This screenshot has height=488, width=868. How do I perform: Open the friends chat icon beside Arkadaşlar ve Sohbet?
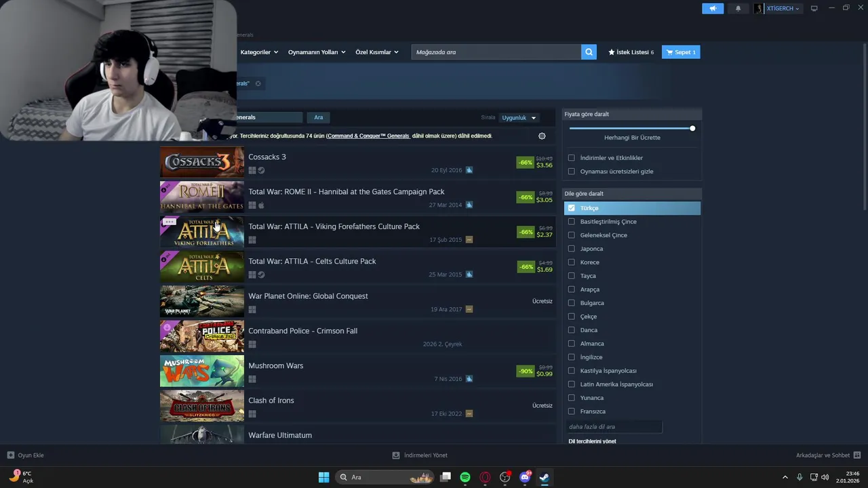(x=857, y=455)
